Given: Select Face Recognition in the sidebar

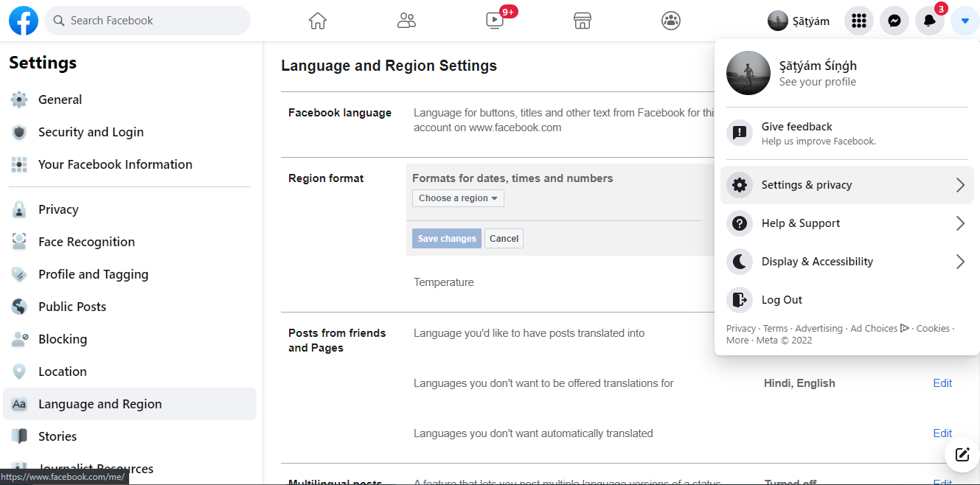Looking at the screenshot, I should tap(130, 242).
